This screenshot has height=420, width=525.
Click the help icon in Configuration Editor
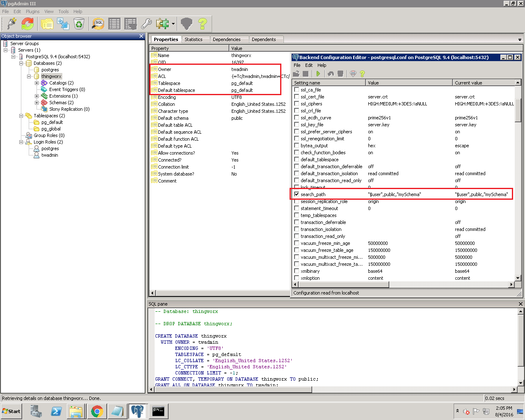(362, 74)
